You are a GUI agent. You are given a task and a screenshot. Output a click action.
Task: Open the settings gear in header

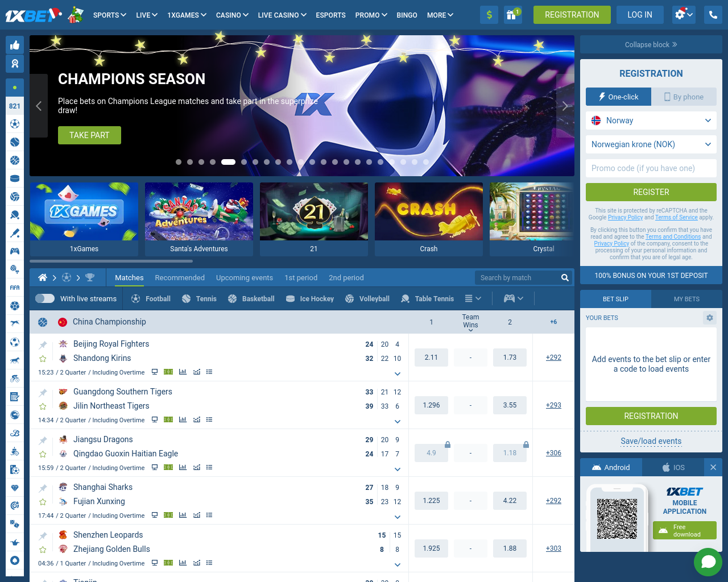point(683,15)
